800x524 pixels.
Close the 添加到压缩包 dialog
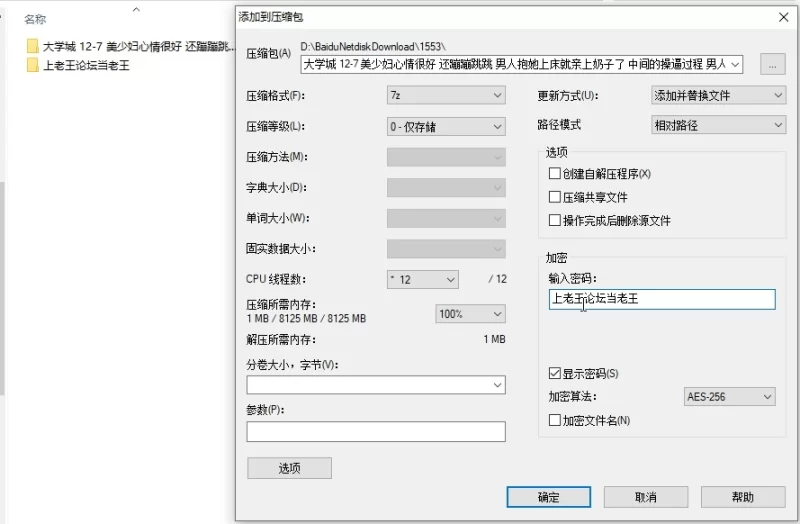784,17
